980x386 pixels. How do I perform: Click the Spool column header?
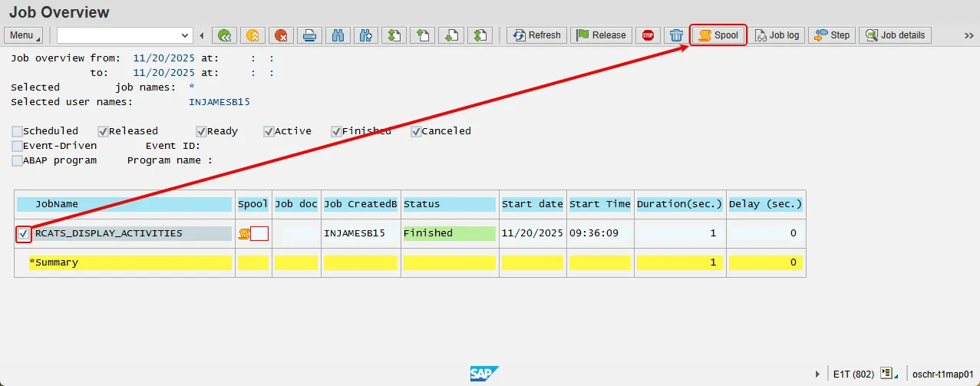point(253,204)
